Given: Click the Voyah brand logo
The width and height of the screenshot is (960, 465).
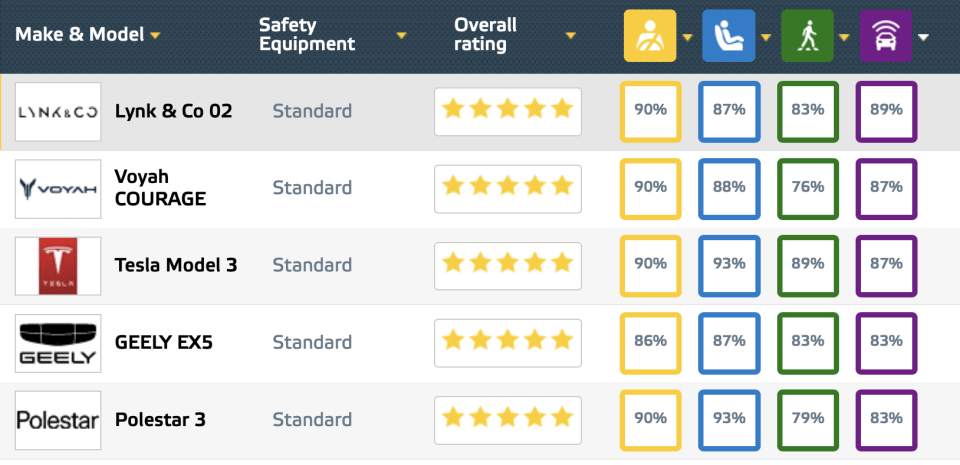Looking at the screenshot, I should click(x=58, y=188).
